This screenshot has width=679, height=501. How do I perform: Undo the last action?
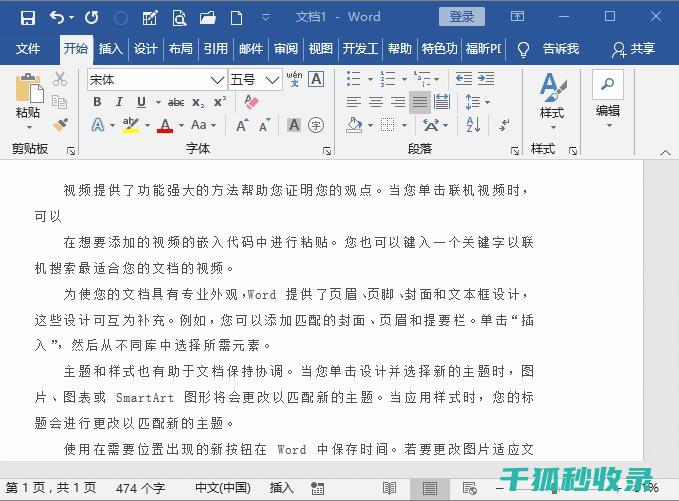click(57, 18)
